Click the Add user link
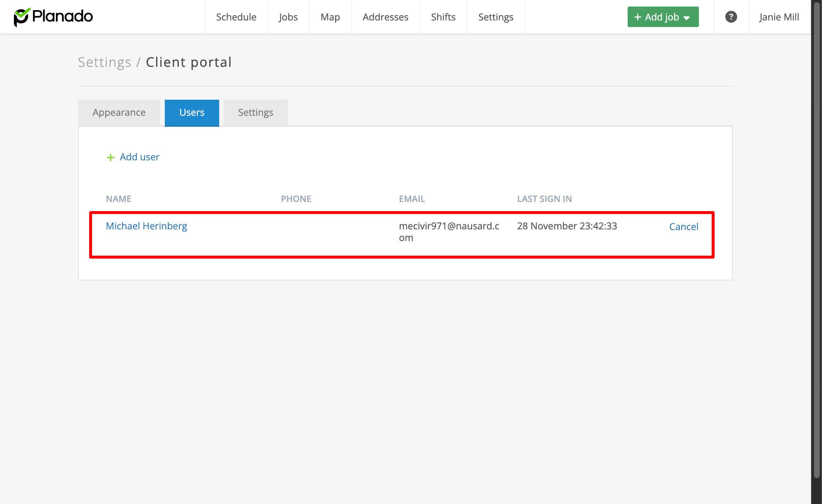The image size is (822, 504). [139, 157]
